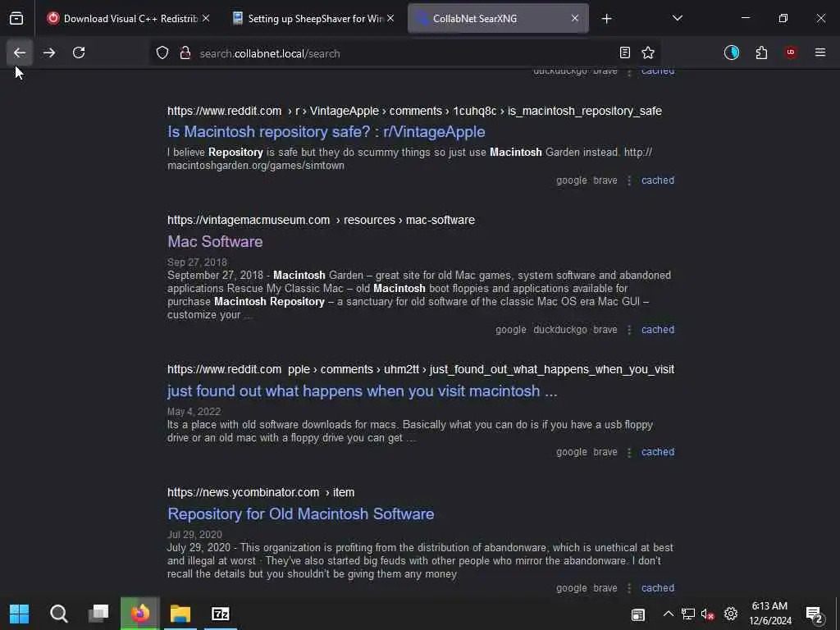Click the 'Jul 29, 2020' date text
Image resolution: width=840 pixels, height=630 pixels.
[194, 535]
